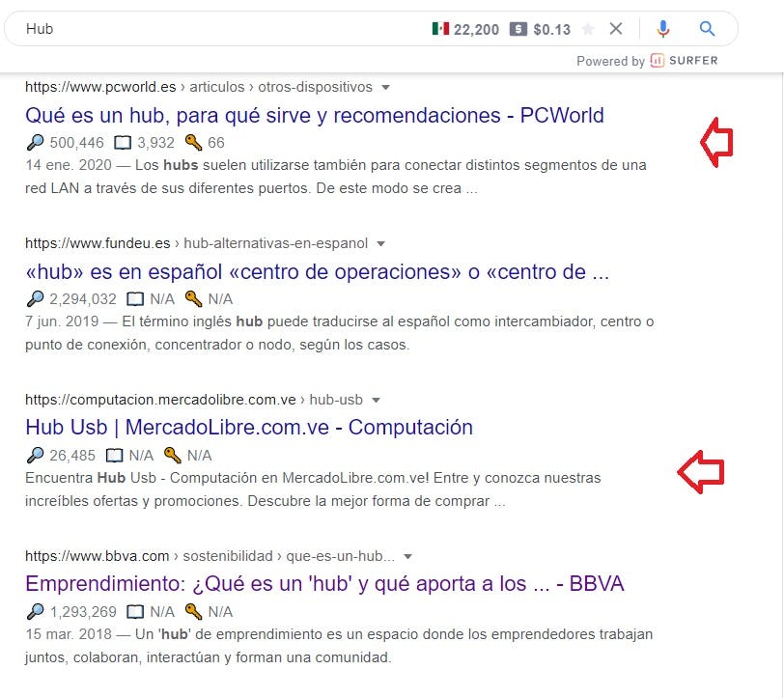Image resolution: width=784 pixels, height=698 pixels.
Task: Expand the breadcrumb arrow on the BBVA result
Action: pos(407,556)
